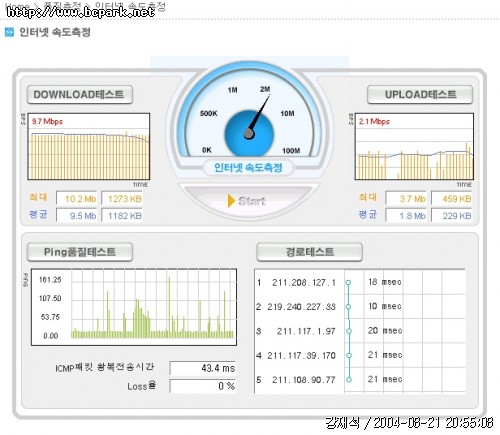Click the 20 msec hop latency value

click(x=385, y=331)
